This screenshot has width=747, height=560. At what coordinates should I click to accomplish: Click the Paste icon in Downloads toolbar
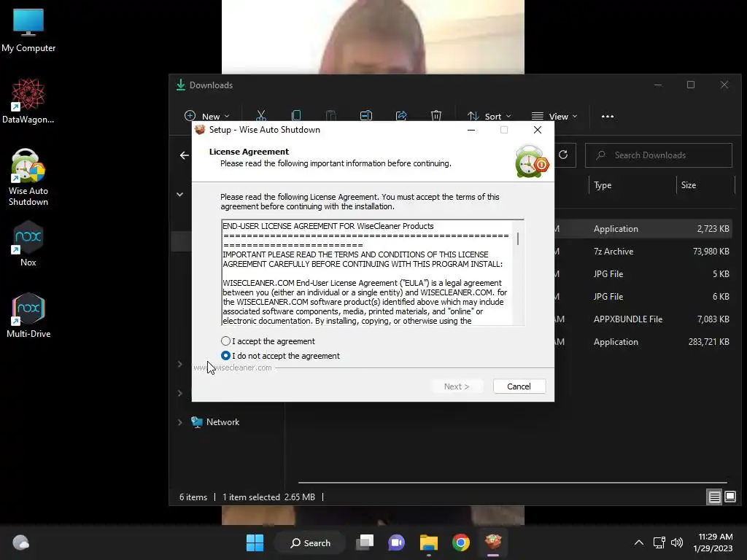coord(330,116)
